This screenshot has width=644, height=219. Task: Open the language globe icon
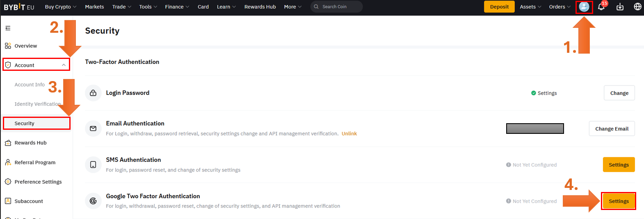pyautogui.click(x=637, y=7)
